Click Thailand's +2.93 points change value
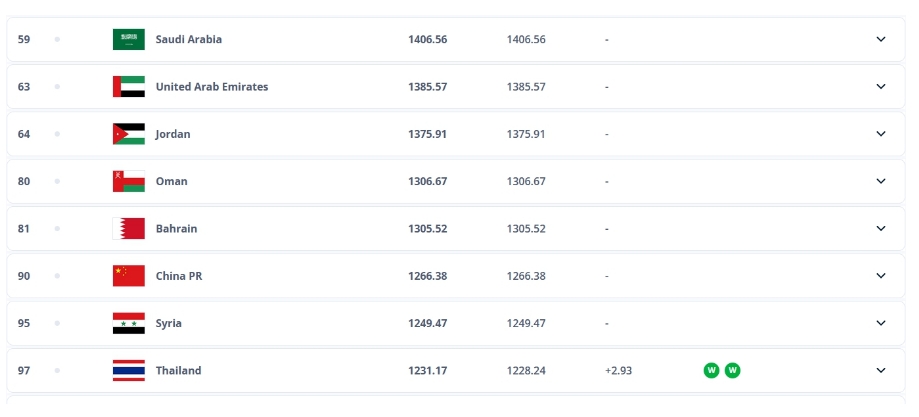The image size is (919, 417). point(618,371)
